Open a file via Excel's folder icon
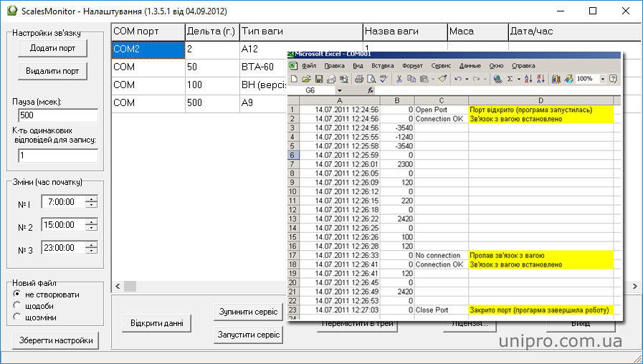The image size is (643, 364). [x=306, y=79]
